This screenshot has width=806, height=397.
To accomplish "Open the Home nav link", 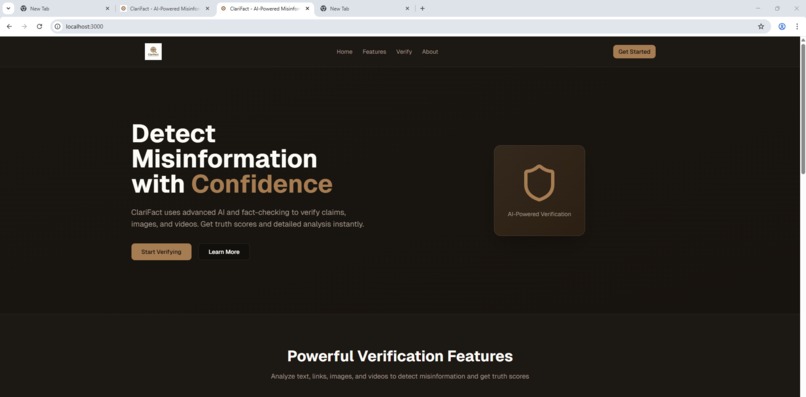I will point(344,51).
